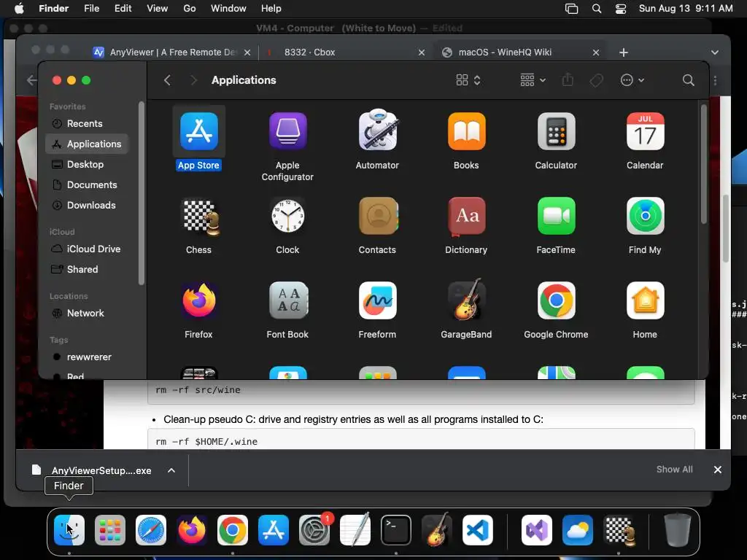The width and height of the screenshot is (747, 560).
Task: Select Applications in the Finder sidebar
Action: [87, 144]
